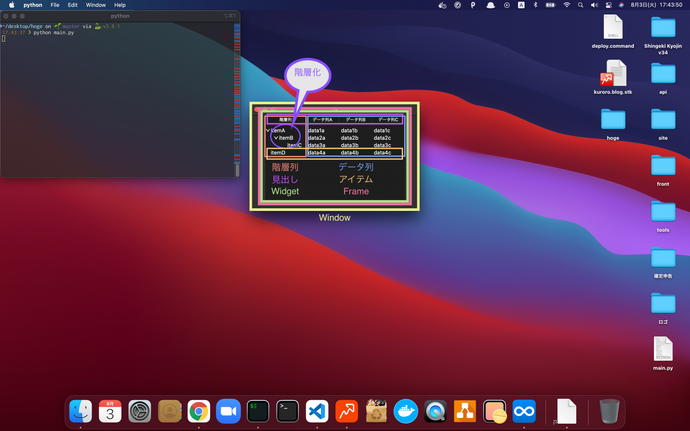Select the api folder on desktop
This screenshot has height=431, width=690.
(x=663, y=77)
